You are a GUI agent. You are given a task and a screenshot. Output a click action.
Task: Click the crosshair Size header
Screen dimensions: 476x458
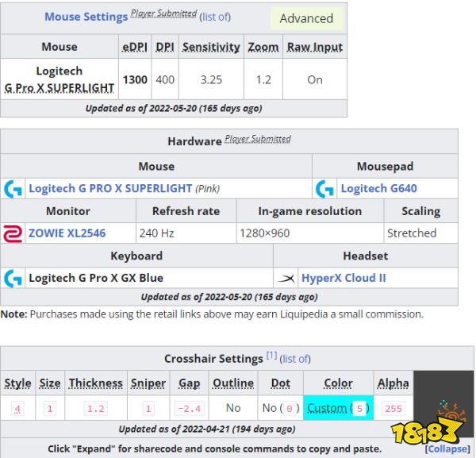tap(50, 383)
